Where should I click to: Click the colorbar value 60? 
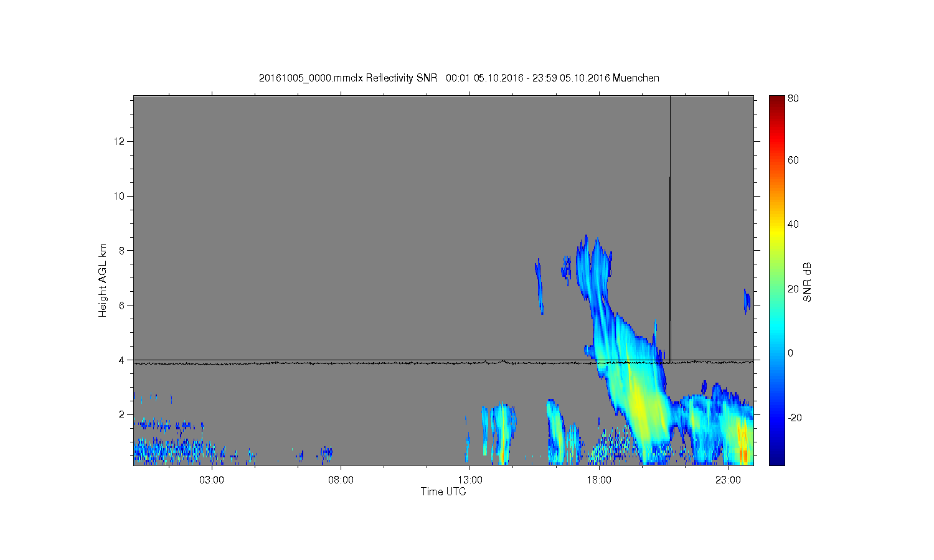[x=793, y=160]
